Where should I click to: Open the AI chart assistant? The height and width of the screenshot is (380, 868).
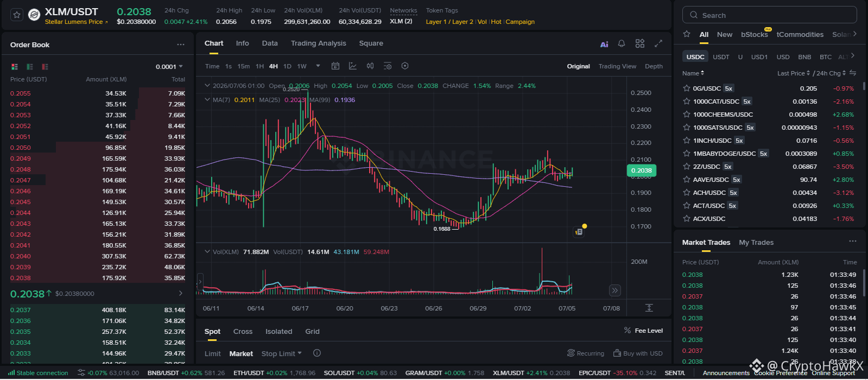tap(604, 44)
